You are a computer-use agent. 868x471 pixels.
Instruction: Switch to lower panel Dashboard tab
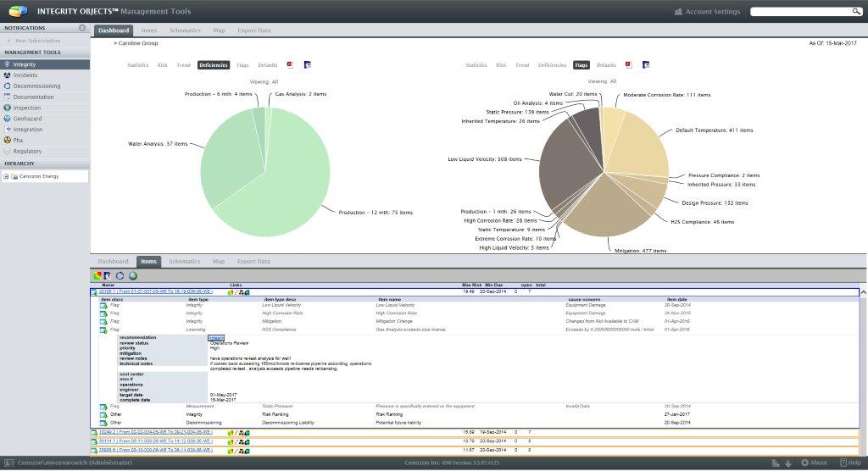click(113, 261)
